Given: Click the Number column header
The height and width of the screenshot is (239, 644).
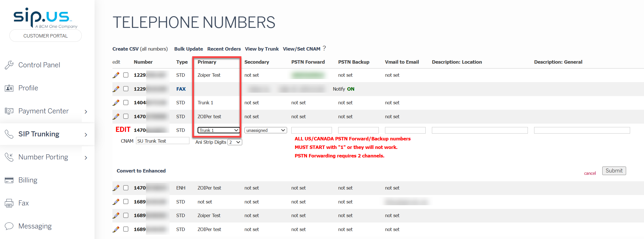Looking at the screenshot, I should [x=143, y=62].
